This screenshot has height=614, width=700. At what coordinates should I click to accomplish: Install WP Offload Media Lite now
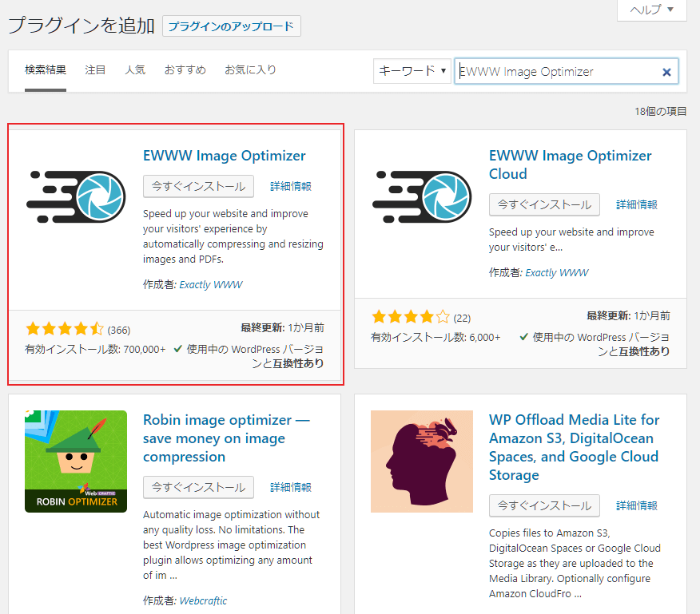point(544,505)
